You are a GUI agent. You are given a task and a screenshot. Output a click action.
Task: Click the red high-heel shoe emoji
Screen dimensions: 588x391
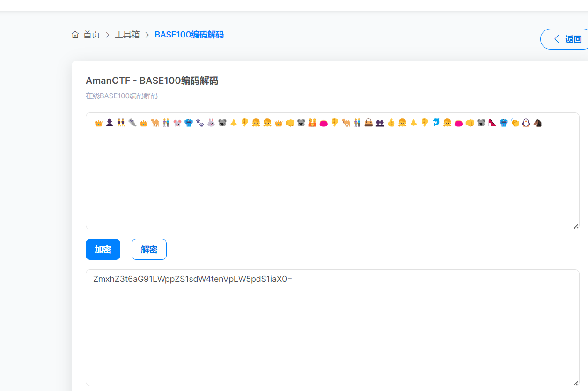[492, 123]
